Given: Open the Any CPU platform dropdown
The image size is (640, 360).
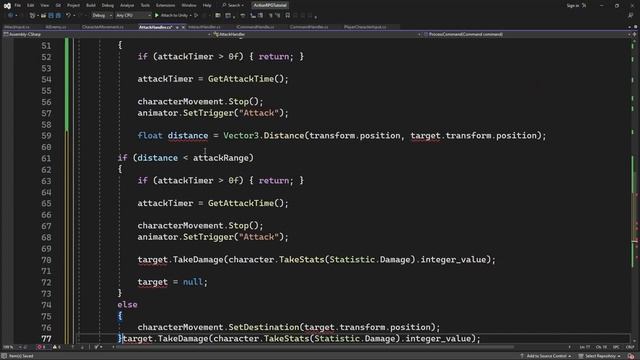Looking at the screenshot, I should coord(133,16).
